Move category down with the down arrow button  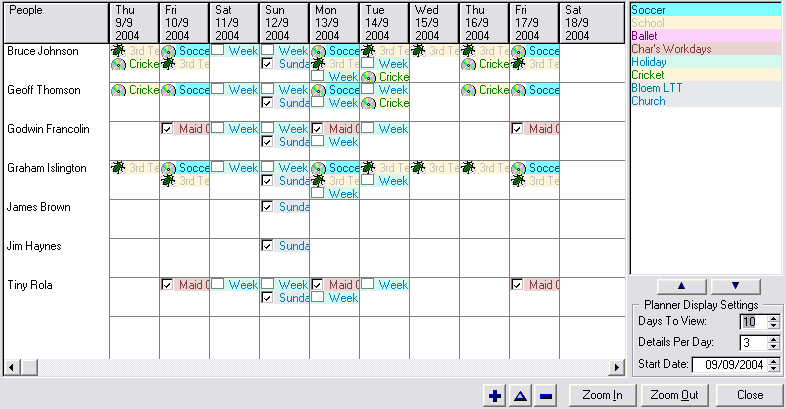736,285
